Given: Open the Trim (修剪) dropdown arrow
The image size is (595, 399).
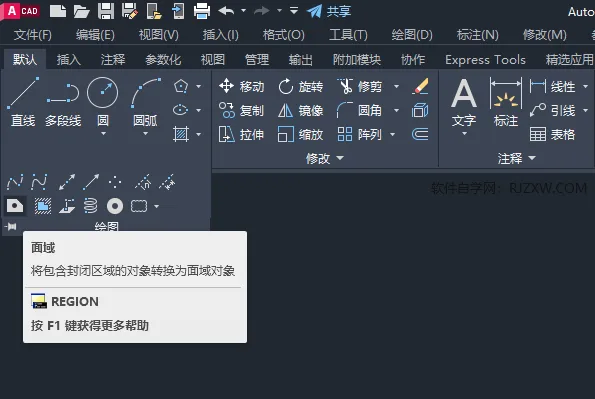Looking at the screenshot, I should [x=397, y=87].
